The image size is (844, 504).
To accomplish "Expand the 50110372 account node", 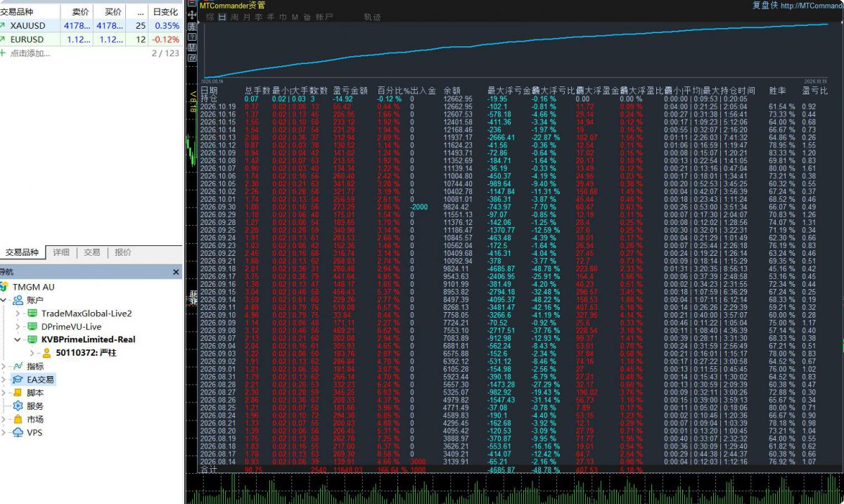I will pos(32,353).
